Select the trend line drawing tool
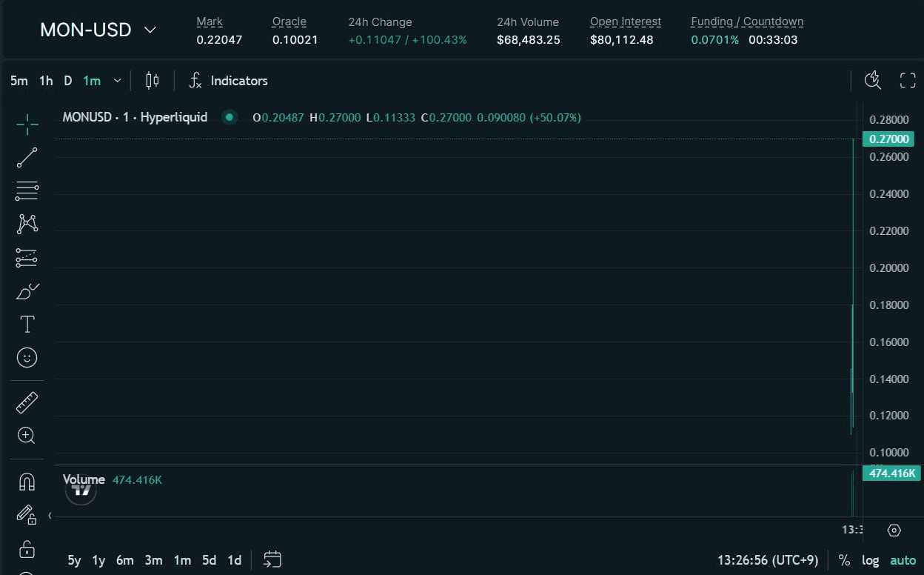The width and height of the screenshot is (924, 575). [27, 157]
